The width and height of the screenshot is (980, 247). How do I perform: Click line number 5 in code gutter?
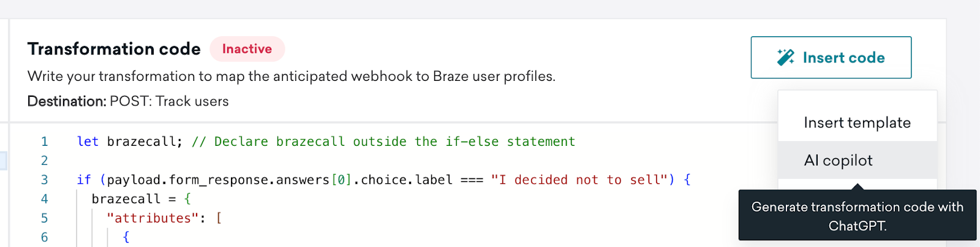coord(44,218)
